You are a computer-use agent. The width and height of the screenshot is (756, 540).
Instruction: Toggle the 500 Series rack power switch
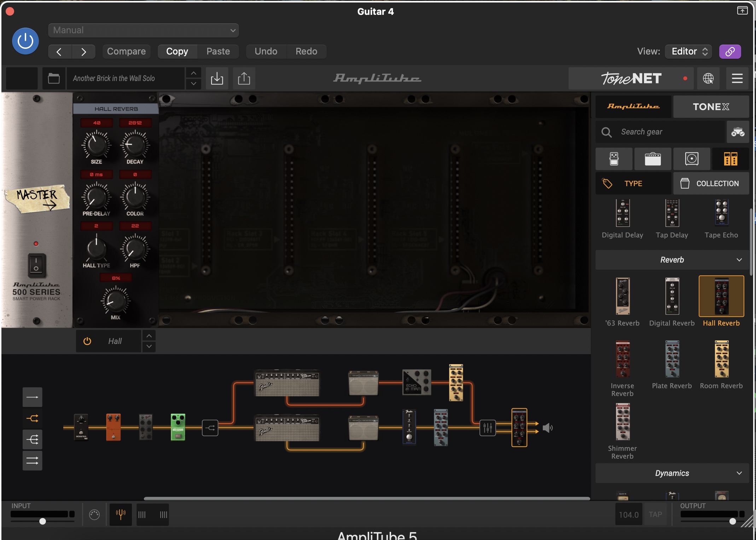(x=36, y=265)
